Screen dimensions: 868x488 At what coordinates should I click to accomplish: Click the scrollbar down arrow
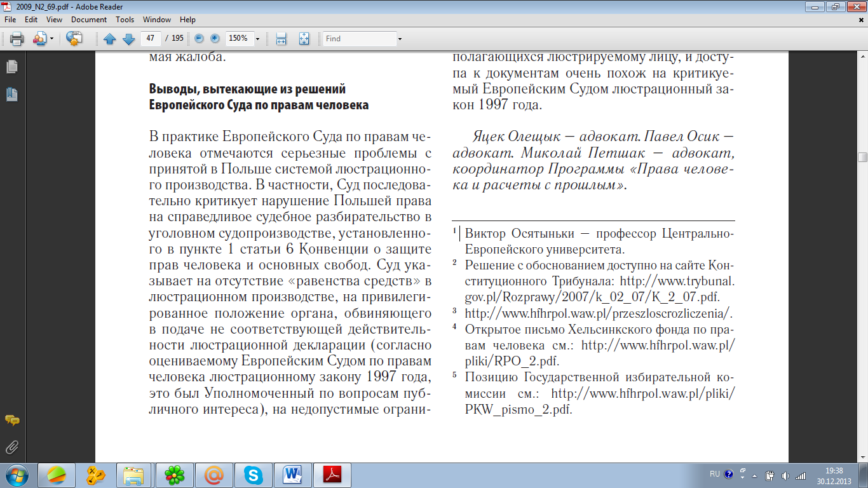click(x=862, y=457)
